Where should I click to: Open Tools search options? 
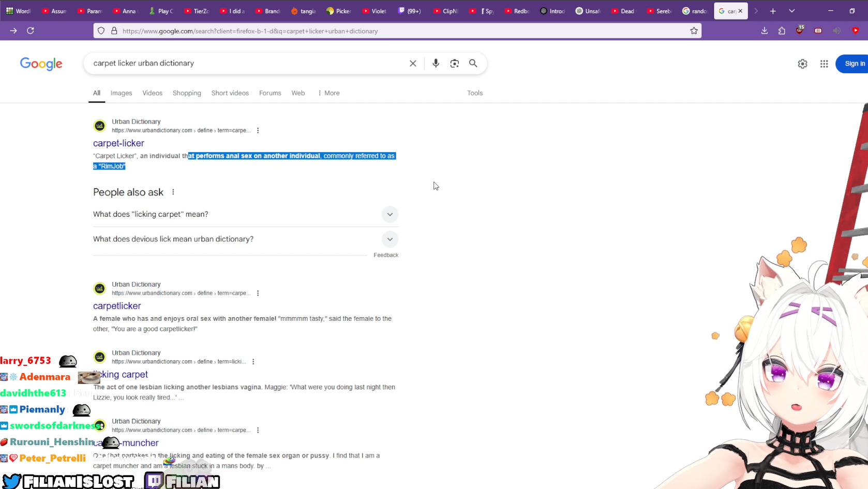pos(474,93)
